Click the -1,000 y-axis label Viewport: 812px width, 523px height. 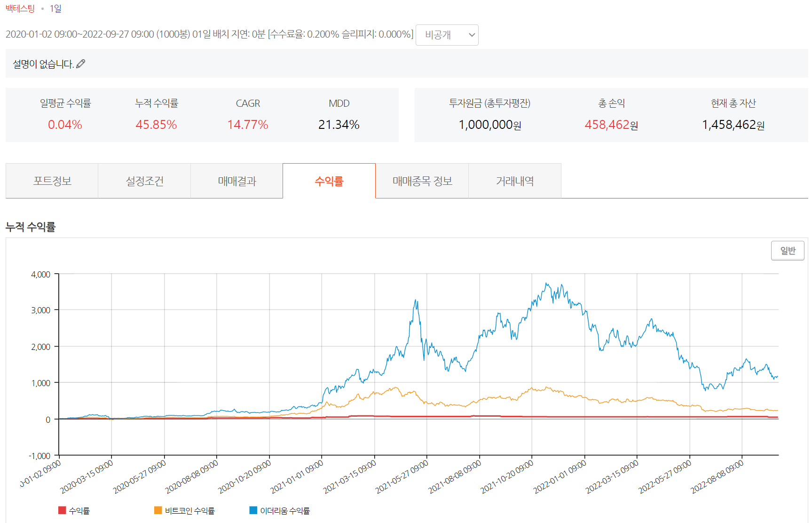click(39, 456)
